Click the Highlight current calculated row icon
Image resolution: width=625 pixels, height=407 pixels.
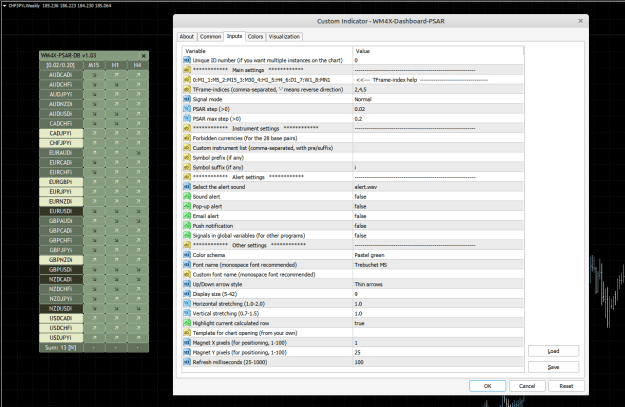point(187,323)
